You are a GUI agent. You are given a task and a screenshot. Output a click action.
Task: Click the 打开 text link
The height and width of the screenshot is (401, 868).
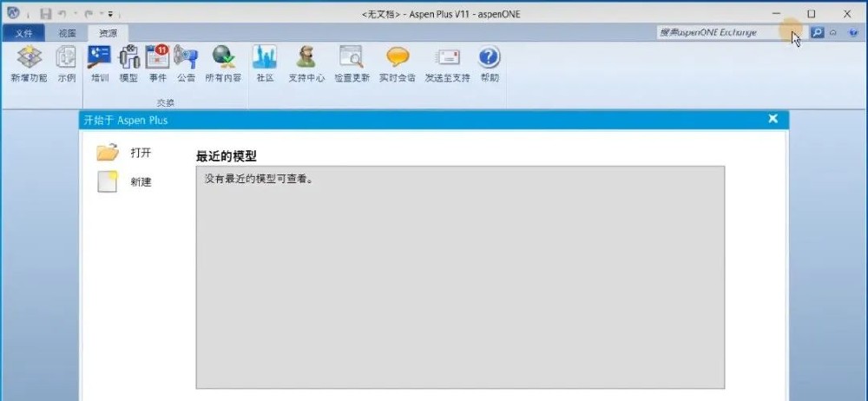(141, 153)
